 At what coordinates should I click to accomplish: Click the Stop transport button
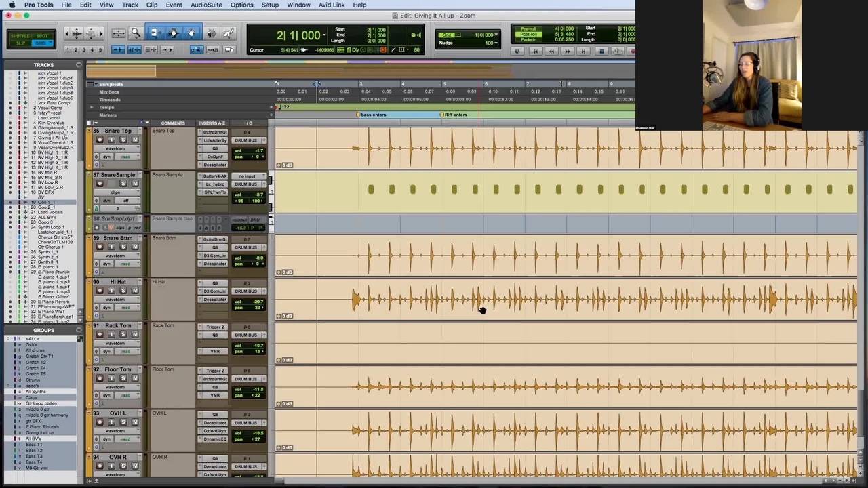point(601,51)
